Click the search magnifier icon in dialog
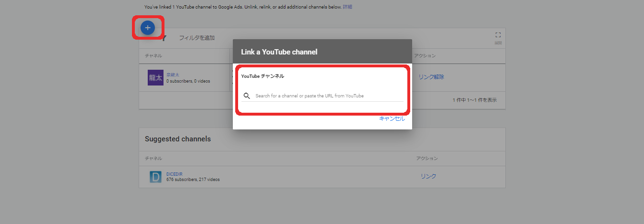Screen dimensions: 644x224 pyautogui.click(x=247, y=96)
